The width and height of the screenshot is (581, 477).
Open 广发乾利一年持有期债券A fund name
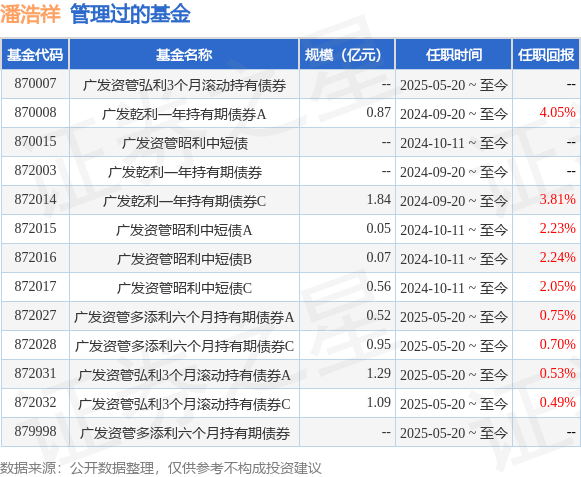tap(184, 114)
